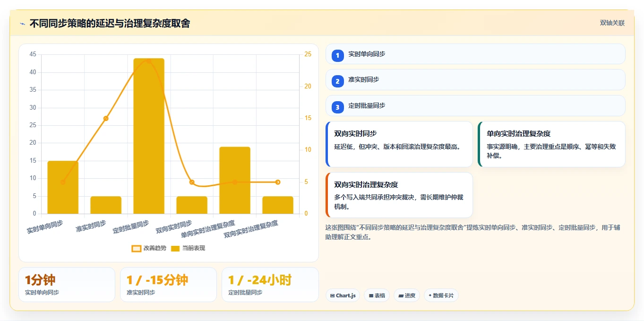This screenshot has width=644, height=321.
Task: Click the summary paragraph starting 这张图围绕
Action: [x=472, y=232]
